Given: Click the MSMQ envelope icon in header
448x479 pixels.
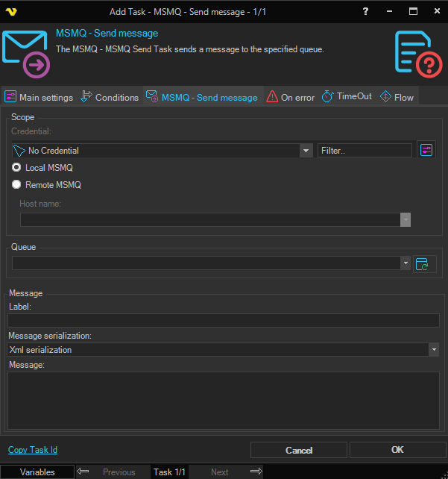Looking at the screenshot, I should click(x=25, y=54).
